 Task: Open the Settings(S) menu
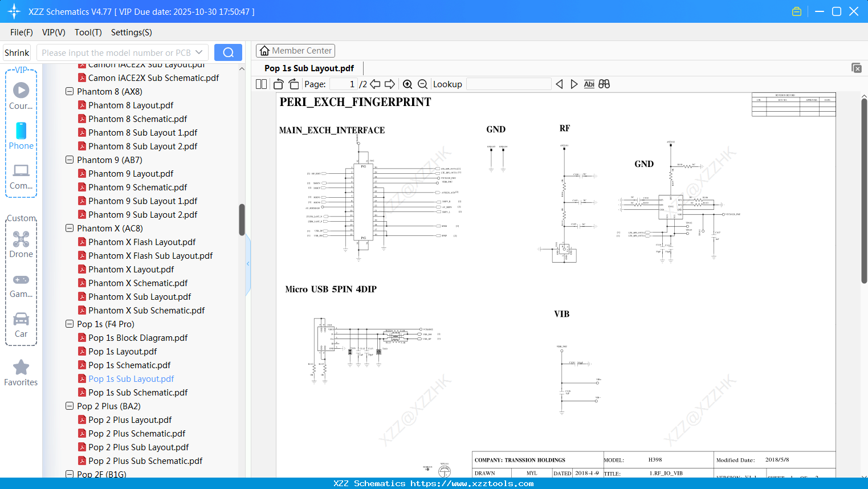coord(131,32)
